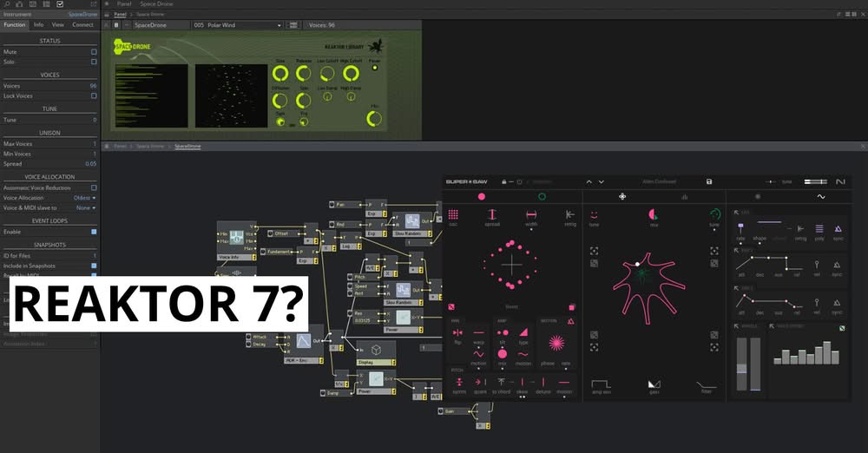868x453 pixels.
Task: Expand the top Slow Random module port arrows
Action: pos(431,233)
